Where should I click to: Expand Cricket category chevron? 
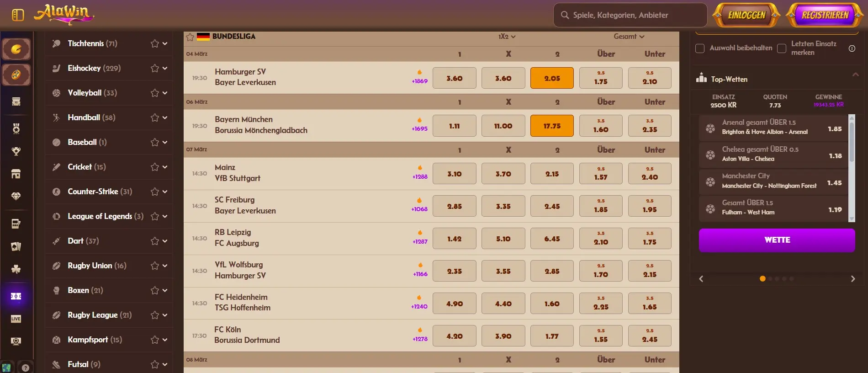coord(165,167)
